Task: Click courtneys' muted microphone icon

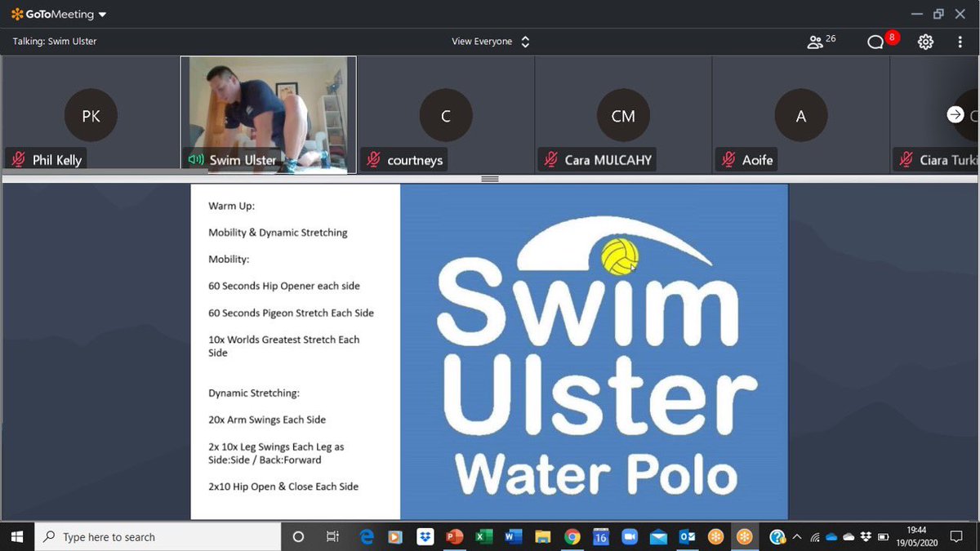Action: click(x=373, y=160)
